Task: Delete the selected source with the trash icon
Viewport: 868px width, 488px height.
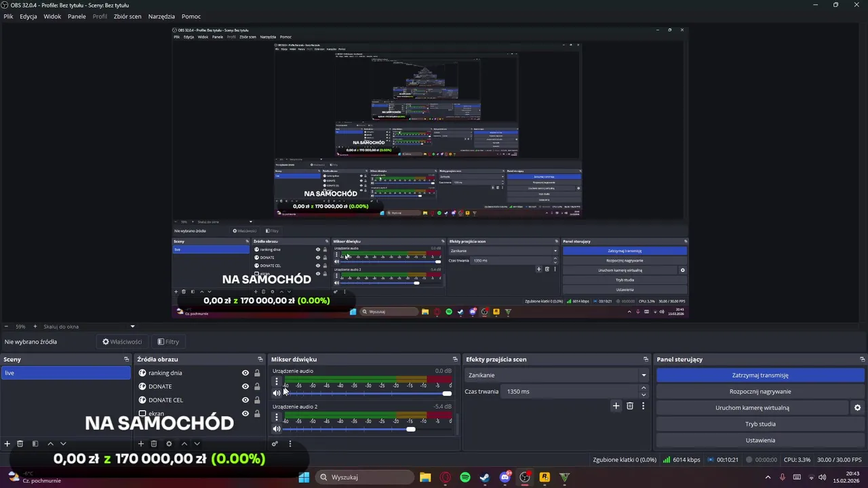Action: 154,444
